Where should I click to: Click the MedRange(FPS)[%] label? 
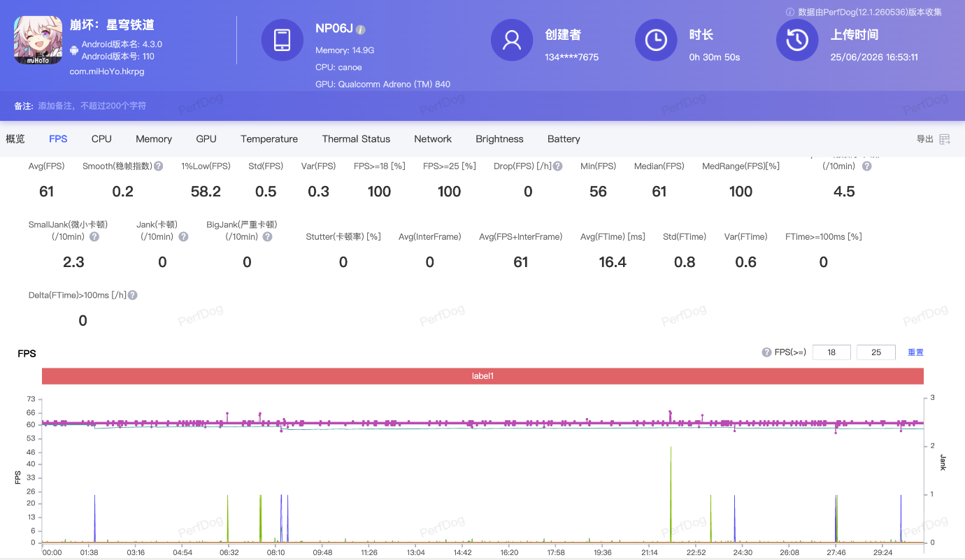(x=741, y=166)
